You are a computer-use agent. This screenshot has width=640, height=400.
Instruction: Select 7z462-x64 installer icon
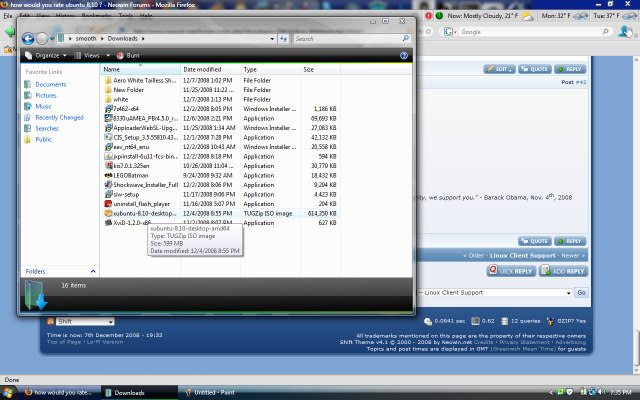click(108, 109)
